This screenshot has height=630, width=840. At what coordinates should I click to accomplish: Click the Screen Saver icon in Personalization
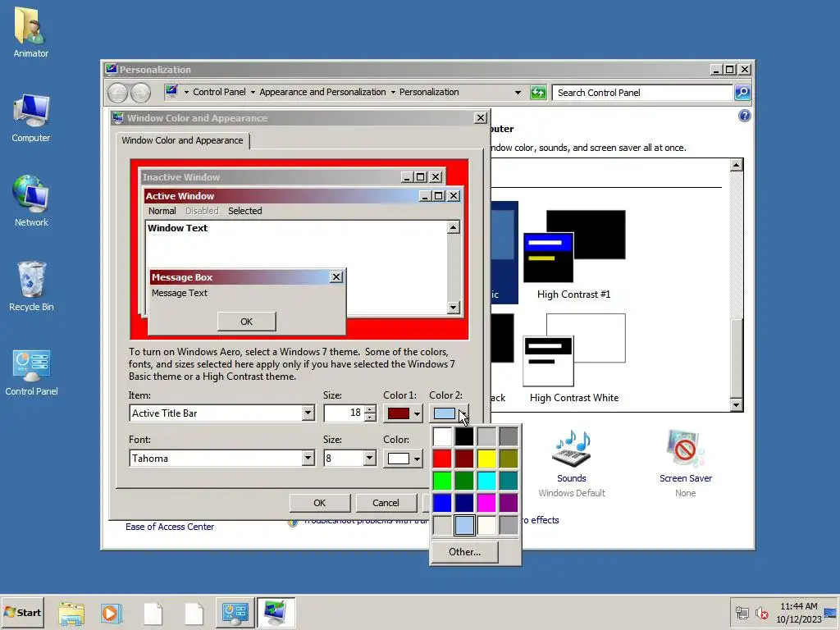point(685,449)
